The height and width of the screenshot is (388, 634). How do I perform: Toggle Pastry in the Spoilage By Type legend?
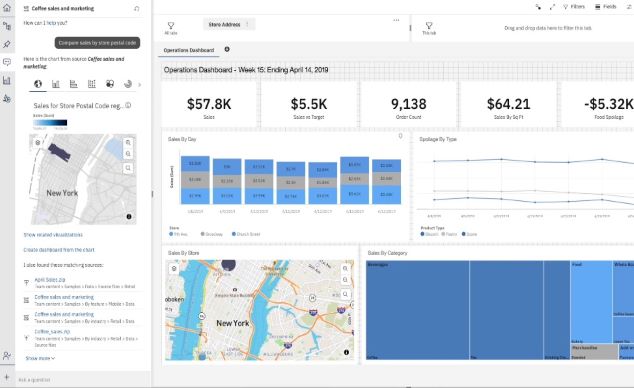pos(449,234)
